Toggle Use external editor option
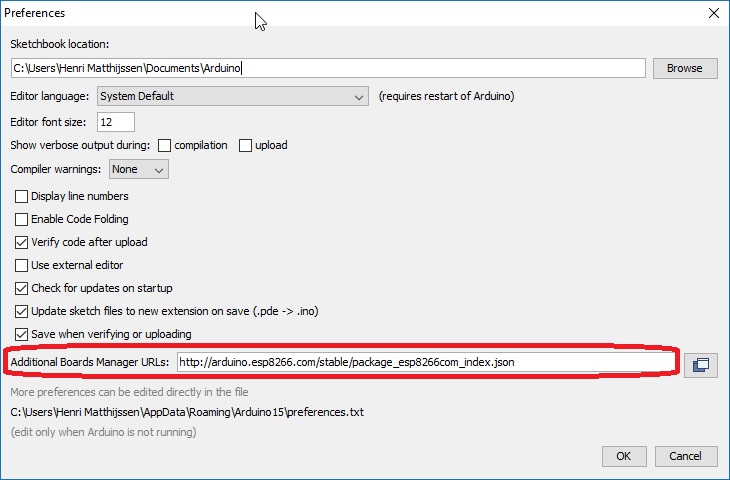 click(x=21, y=266)
